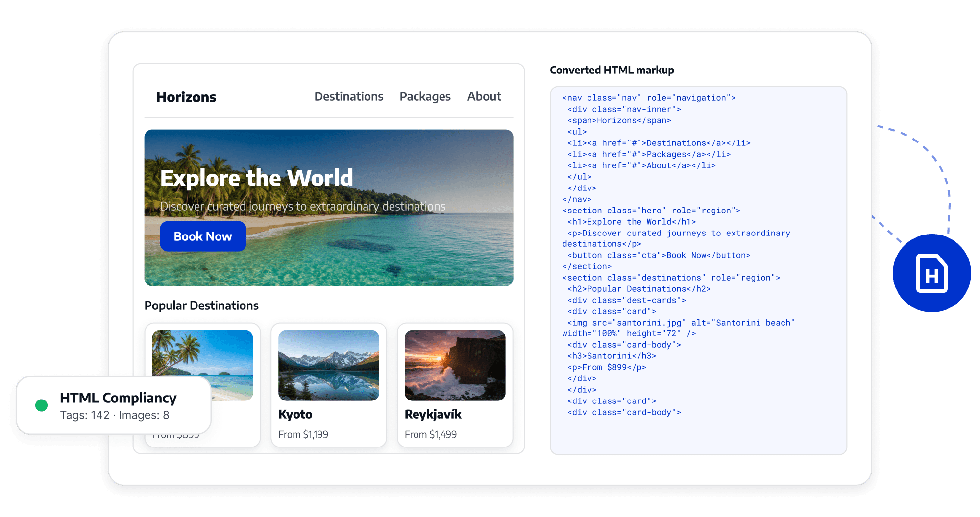
Task: Click the Horizons site logo text
Action: [x=186, y=97]
